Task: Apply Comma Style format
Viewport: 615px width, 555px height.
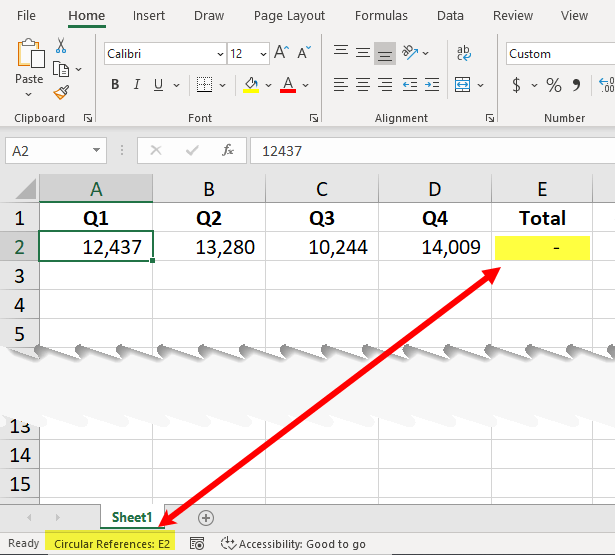Action: tap(576, 85)
